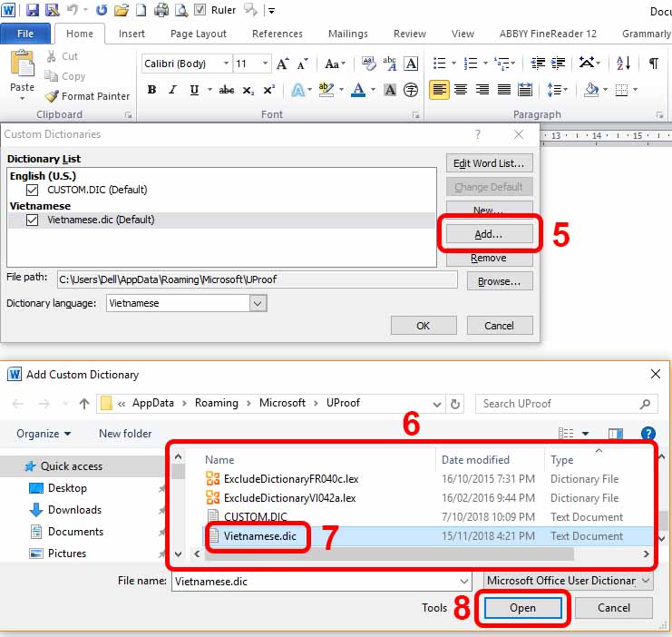672x637 pixels.
Task: Open the File tab
Action: click(x=25, y=34)
